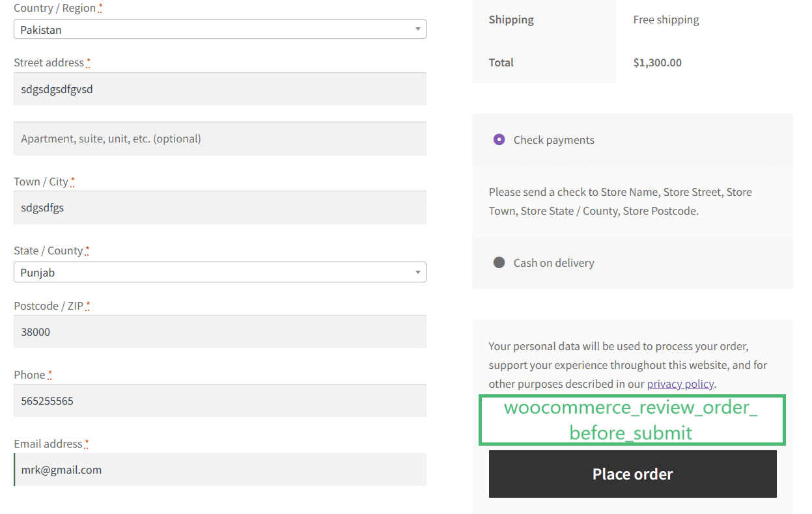Open the Country / Region dropdown showing Pakistan
Viewport: 812px width, 514px height.
(220, 29)
